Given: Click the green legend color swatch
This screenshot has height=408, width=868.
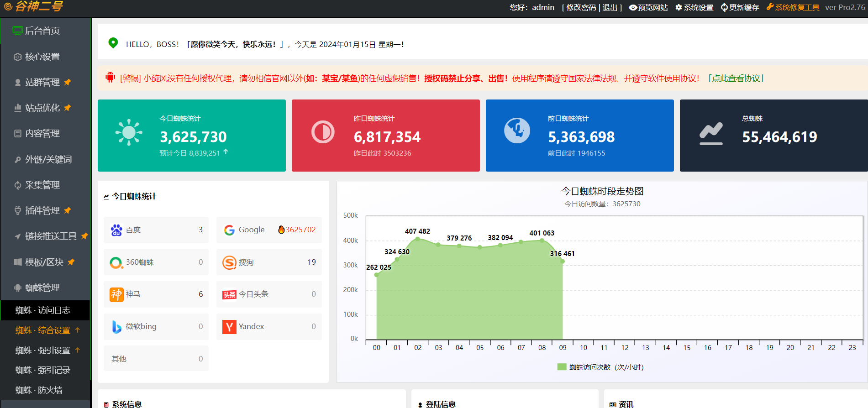Looking at the screenshot, I should click(x=562, y=367).
